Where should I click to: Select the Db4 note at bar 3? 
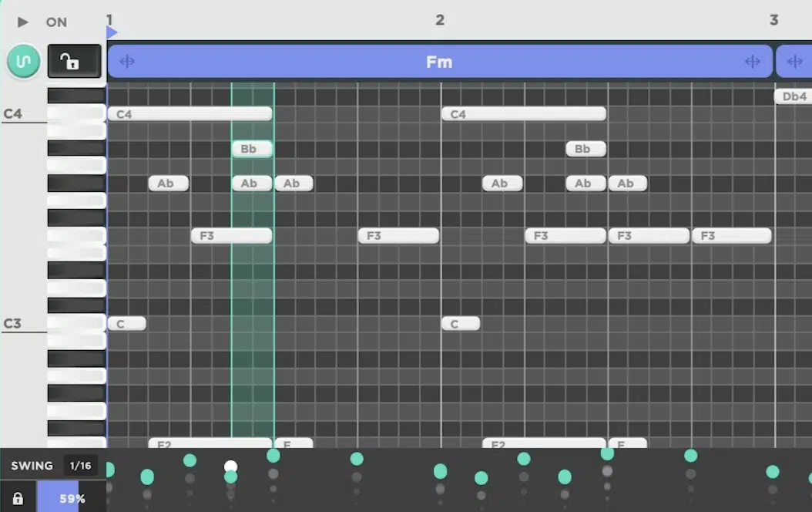coord(793,96)
